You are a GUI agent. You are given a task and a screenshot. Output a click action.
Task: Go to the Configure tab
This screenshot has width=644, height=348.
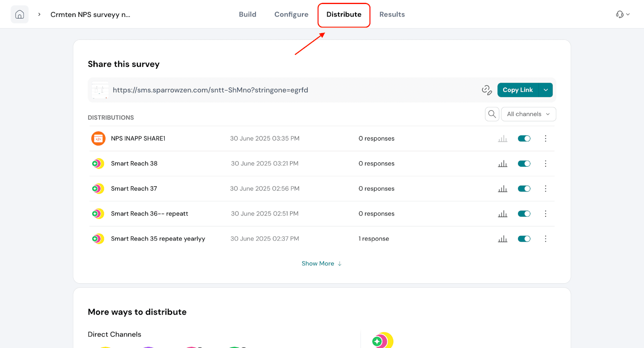(291, 14)
